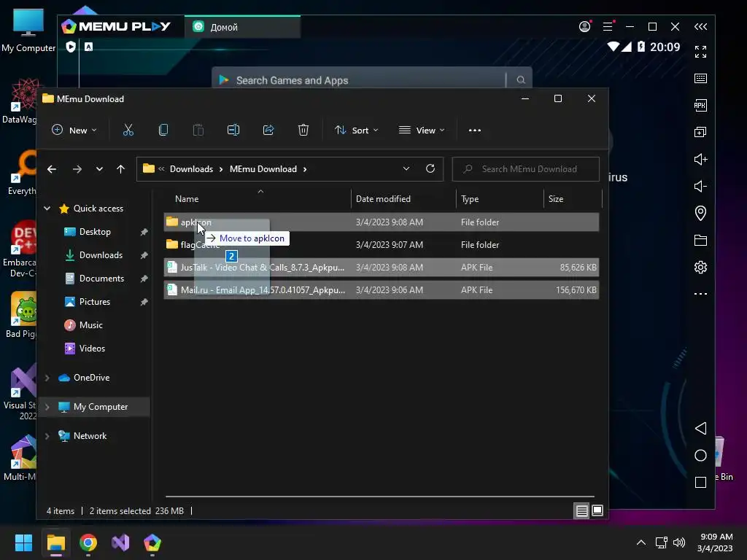747x560 pixels.
Task: Open Pictures in Quick access
Action: (94, 302)
